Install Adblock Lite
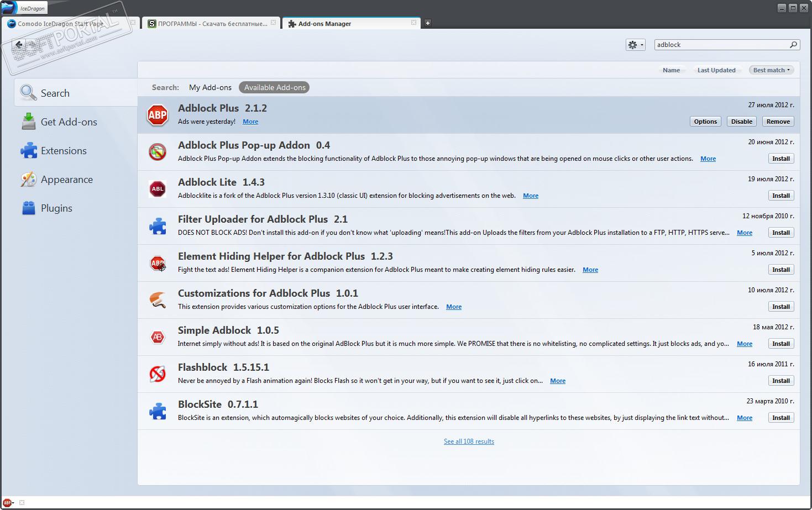This screenshot has height=510, width=812. click(781, 196)
